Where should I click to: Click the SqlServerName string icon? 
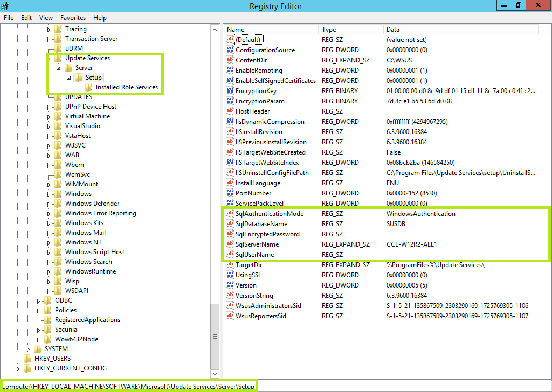point(230,243)
